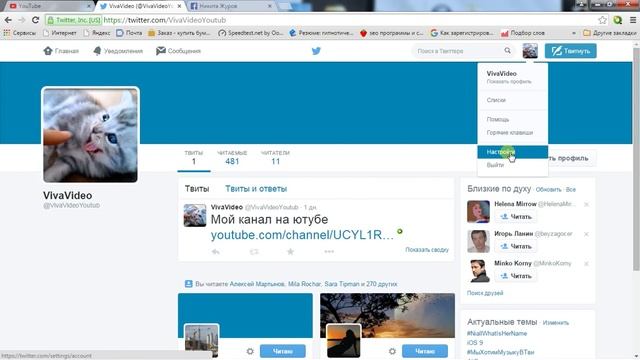Screen dimensions: 640x360
Task: Retweet the 'Мой канал на ютубе' tweet
Action: (x=254, y=252)
